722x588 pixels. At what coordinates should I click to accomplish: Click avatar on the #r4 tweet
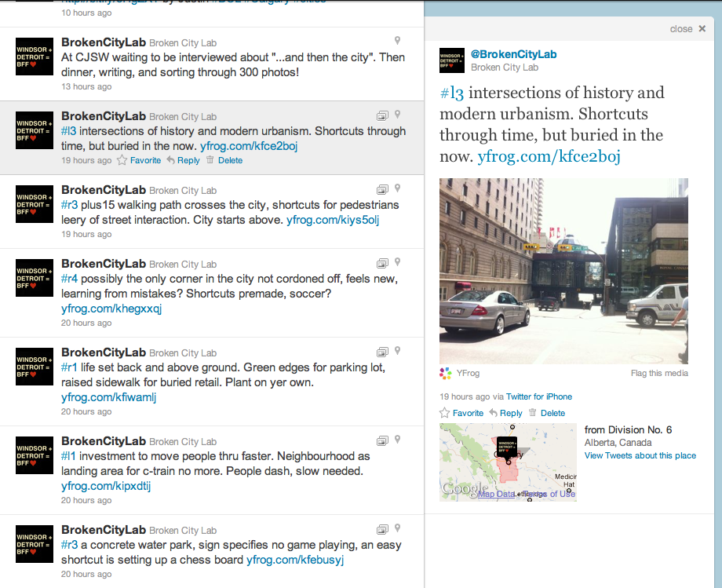pyautogui.click(x=35, y=278)
